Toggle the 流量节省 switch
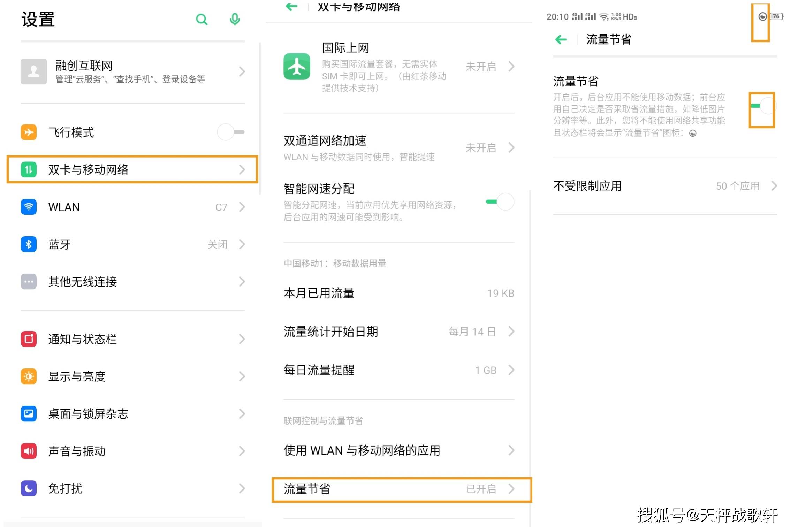This screenshot has width=798, height=532. point(763,106)
